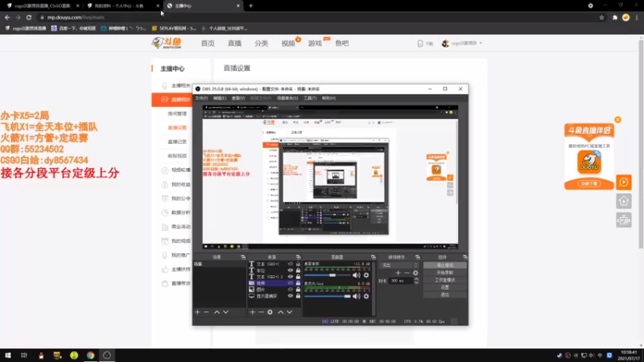
Task: Mute the microphone/Aux speaker icon
Action: (x=356, y=296)
